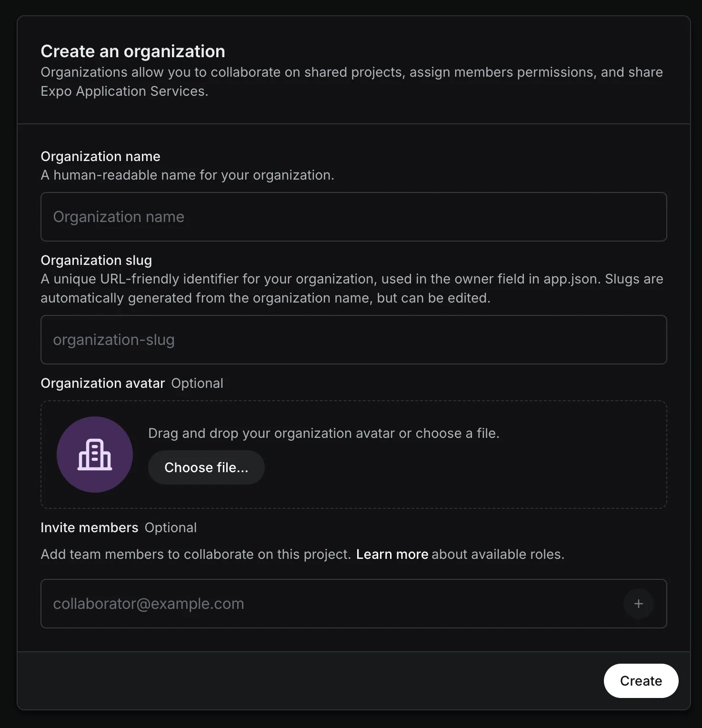Click the slug description mentioning app.json
The width and height of the screenshot is (702, 728).
point(352,288)
